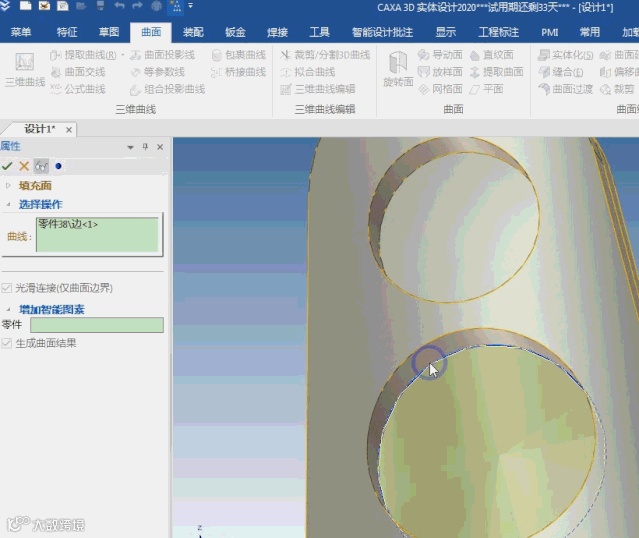
Task: Select the 实体化(S) tool
Action: click(565, 55)
